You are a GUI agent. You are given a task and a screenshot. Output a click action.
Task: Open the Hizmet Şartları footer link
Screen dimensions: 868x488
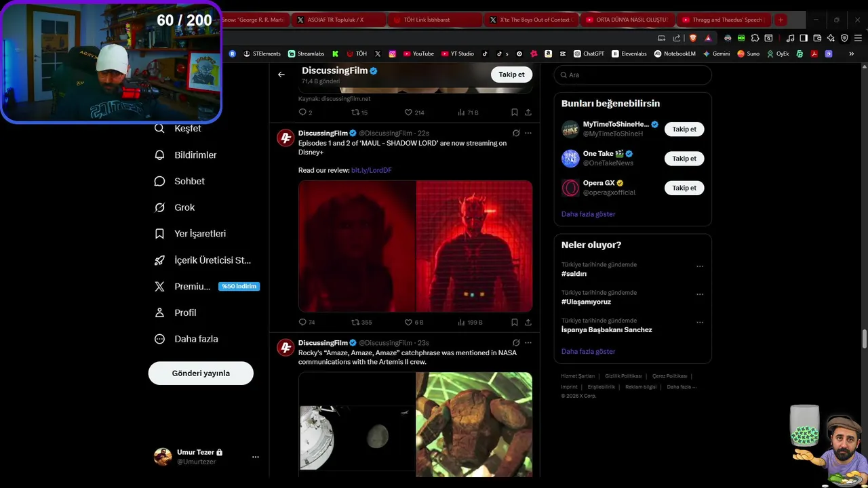(578, 376)
